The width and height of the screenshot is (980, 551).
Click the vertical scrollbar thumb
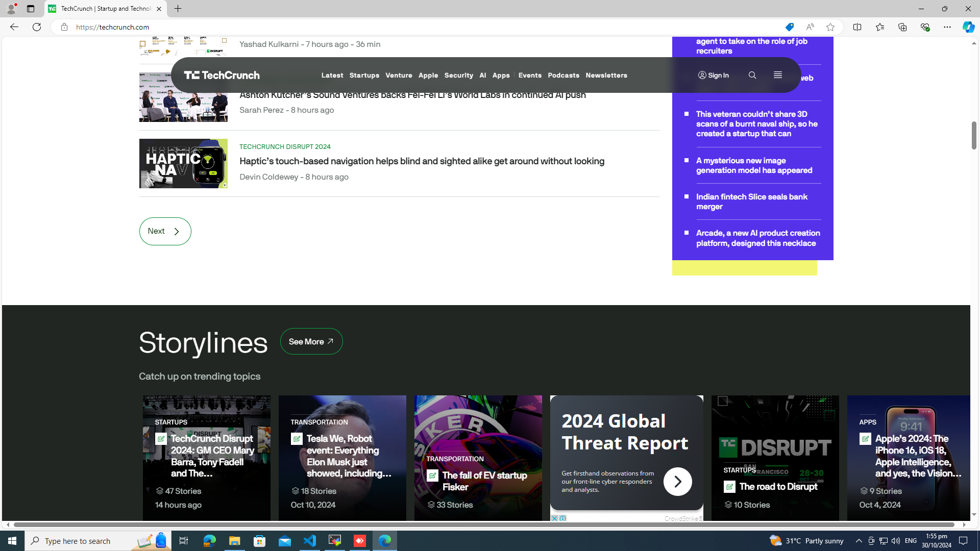click(974, 135)
